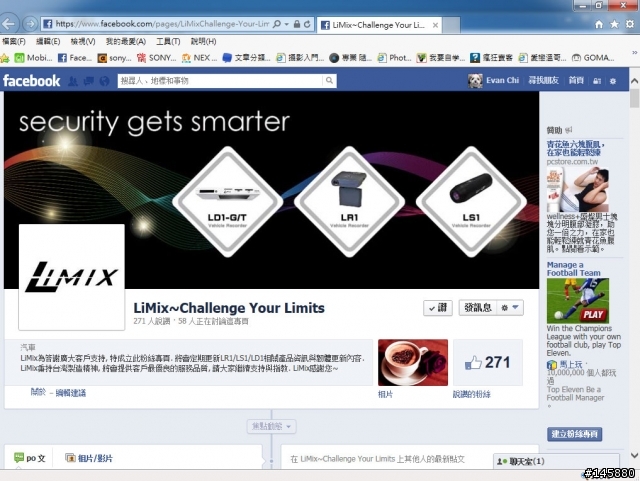Image resolution: width=640 pixels, height=481 pixels.
Task: Open Evan Chi profile picture
Action: pyautogui.click(x=475, y=81)
